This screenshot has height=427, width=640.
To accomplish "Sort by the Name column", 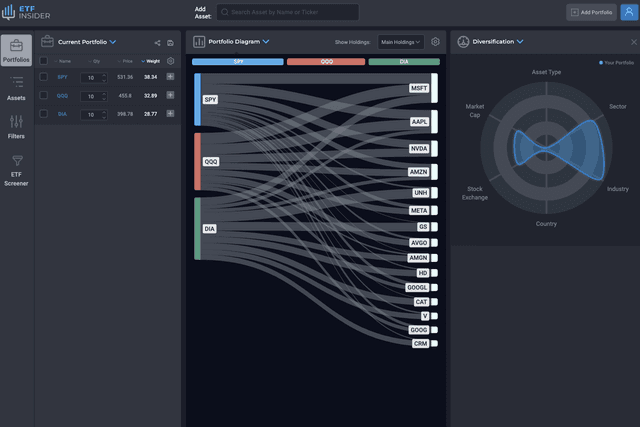I will pyautogui.click(x=62, y=61).
